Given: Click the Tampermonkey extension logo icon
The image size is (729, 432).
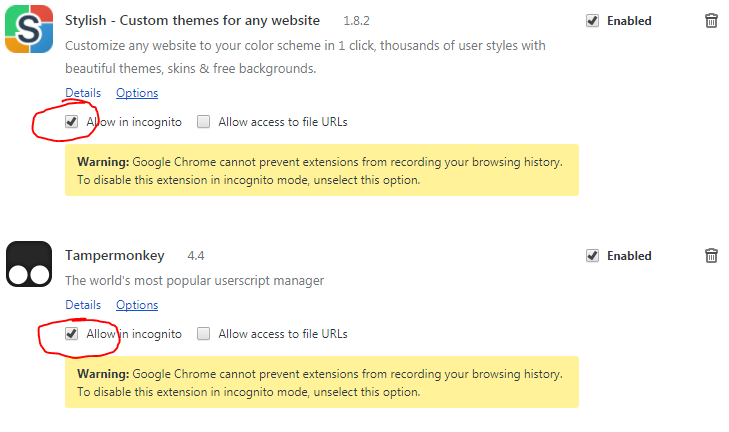Looking at the screenshot, I should [29, 264].
